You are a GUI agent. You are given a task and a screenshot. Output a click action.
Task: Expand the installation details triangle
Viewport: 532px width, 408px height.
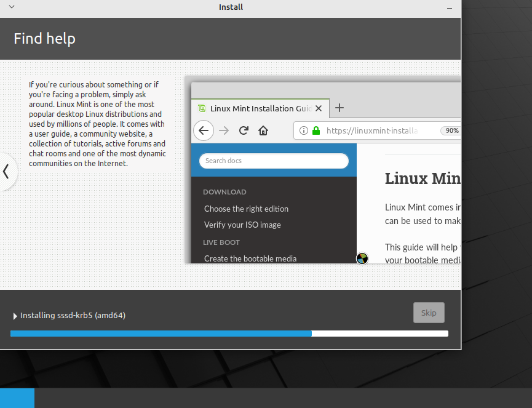click(x=15, y=316)
